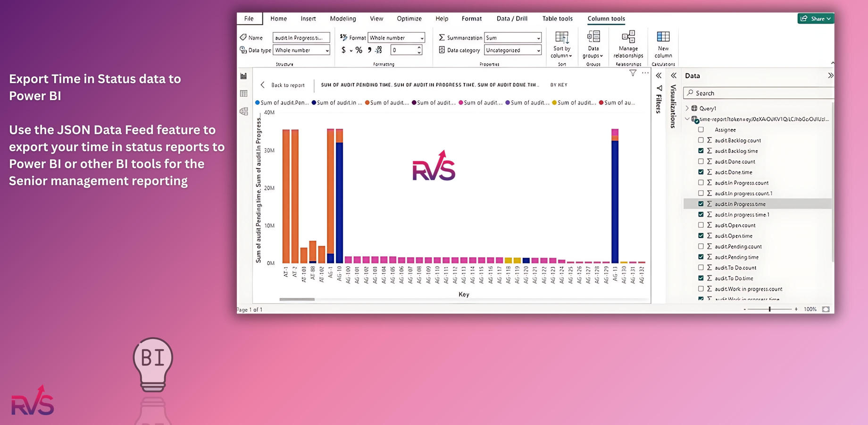This screenshot has width=868, height=425.
Task: Open the Data category Uncategorized dropdown
Action: pyautogui.click(x=513, y=50)
